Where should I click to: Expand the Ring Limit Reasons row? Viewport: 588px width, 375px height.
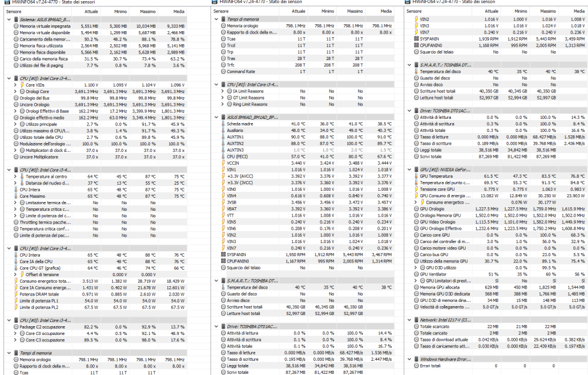point(222,104)
